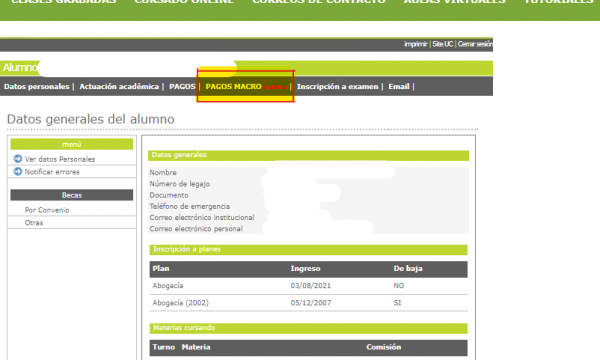The height and width of the screenshot is (360, 600).
Task: Click the Materia column header
Action: coord(196,347)
